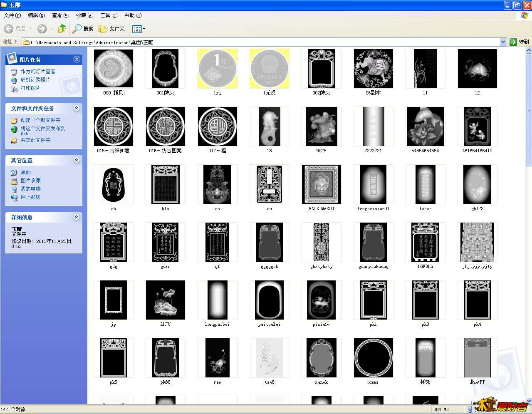
Task: Collapse the Other Places (其它位置) panel
Action: click(x=77, y=160)
